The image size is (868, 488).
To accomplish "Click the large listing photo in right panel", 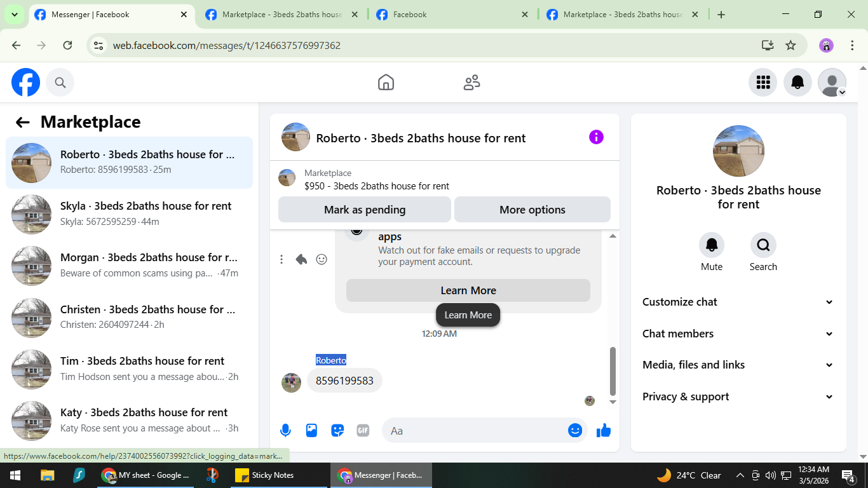I will click(738, 151).
